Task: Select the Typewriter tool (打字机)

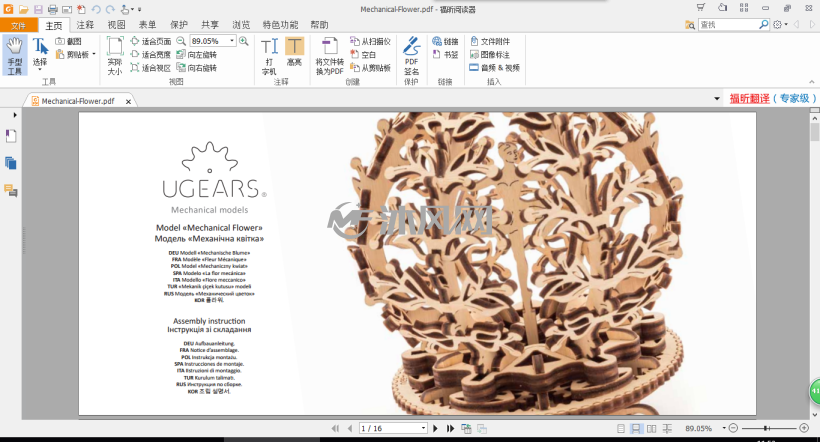Action: [x=269, y=56]
